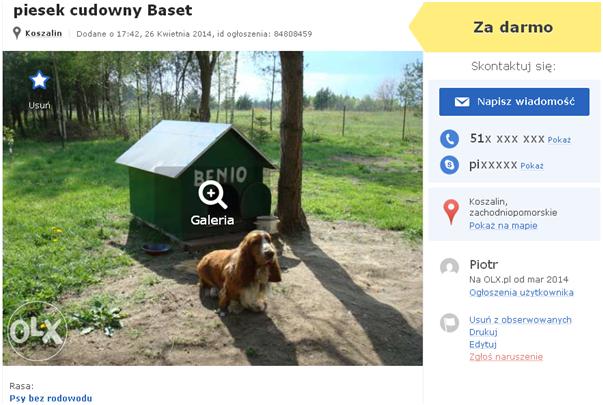Click the Drukuj link
Screen dimensions: 603x405
483,332
